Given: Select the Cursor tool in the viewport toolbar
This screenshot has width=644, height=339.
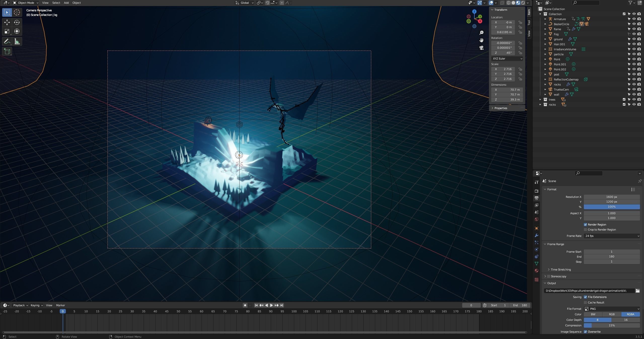Looking at the screenshot, I should [x=17, y=12].
